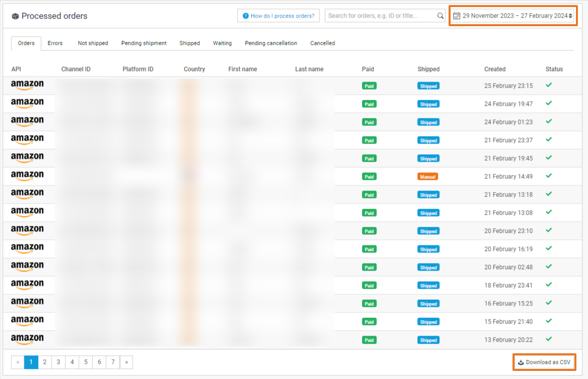Image resolution: width=588 pixels, height=379 pixels.
Task: Go to next page using » arrow
Action: click(126, 362)
